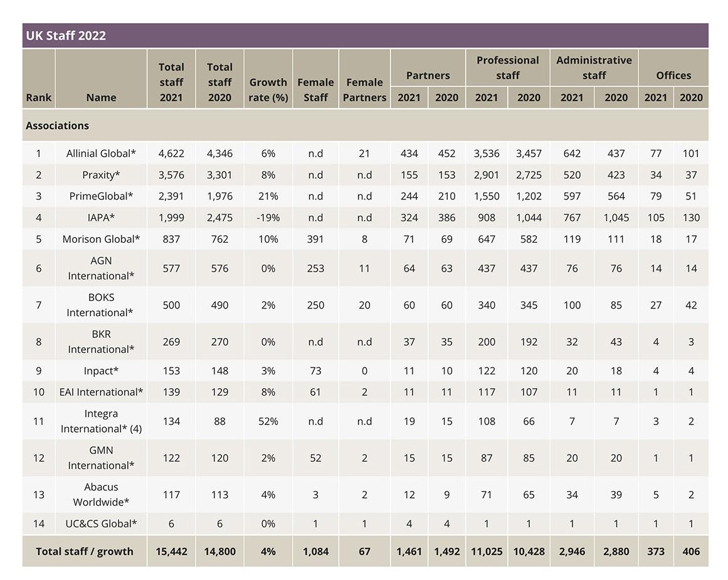The width and height of the screenshot is (728, 580).
Task: Click BKR International's 269 total staff value
Action: click(x=171, y=341)
